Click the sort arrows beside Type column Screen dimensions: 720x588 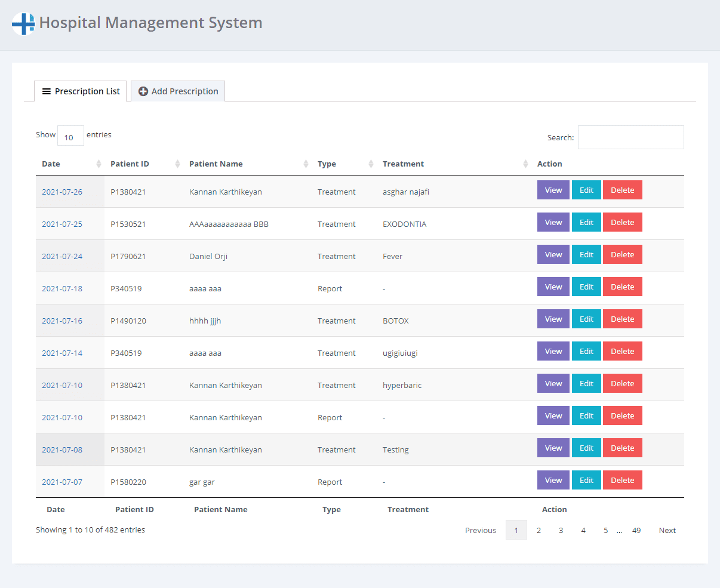click(370, 164)
